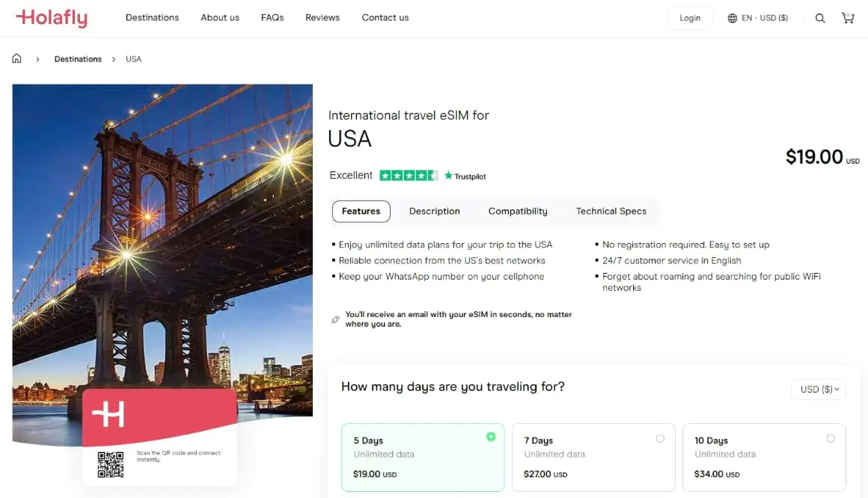
Task: Open the Destinations navigation menu
Action: (152, 18)
